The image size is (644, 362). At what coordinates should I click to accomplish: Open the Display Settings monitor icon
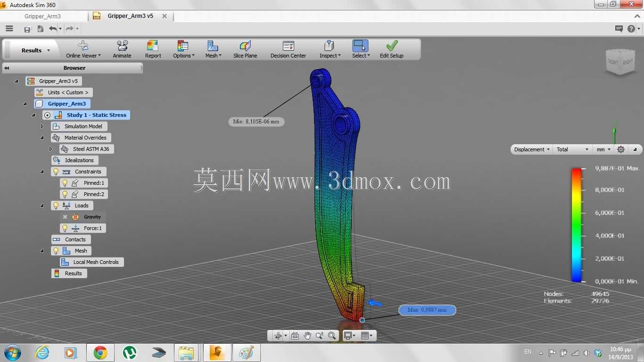(x=349, y=336)
